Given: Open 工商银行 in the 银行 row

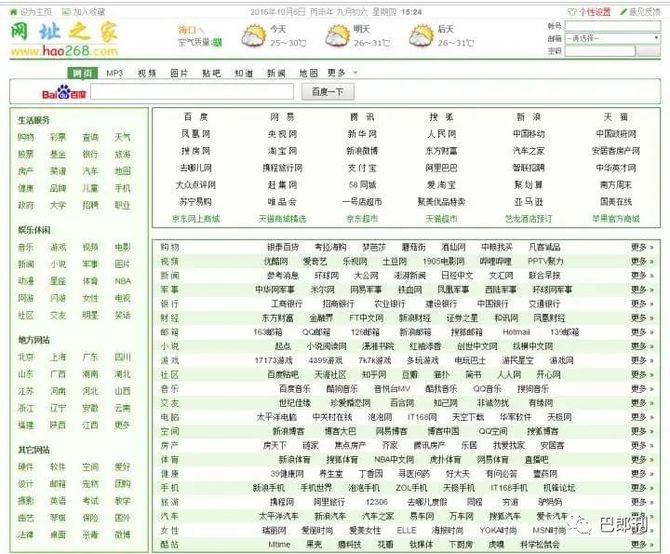Looking at the screenshot, I should (x=287, y=304).
